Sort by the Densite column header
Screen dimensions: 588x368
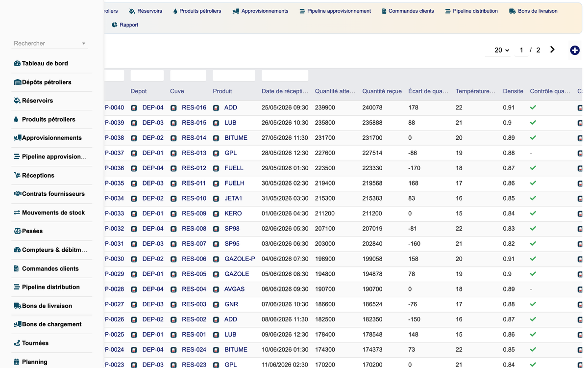pyautogui.click(x=513, y=91)
